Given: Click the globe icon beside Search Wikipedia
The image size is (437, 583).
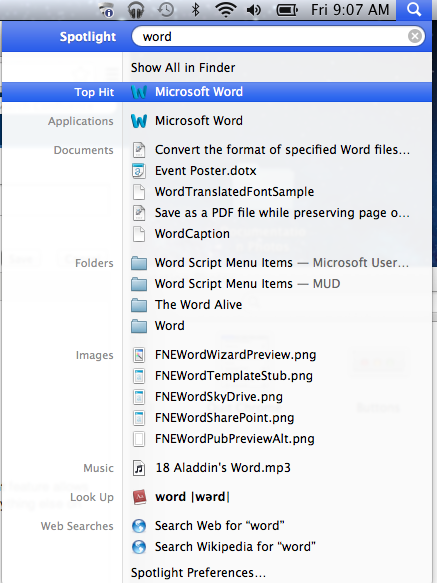Looking at the screenshot, I should [139, 547].
